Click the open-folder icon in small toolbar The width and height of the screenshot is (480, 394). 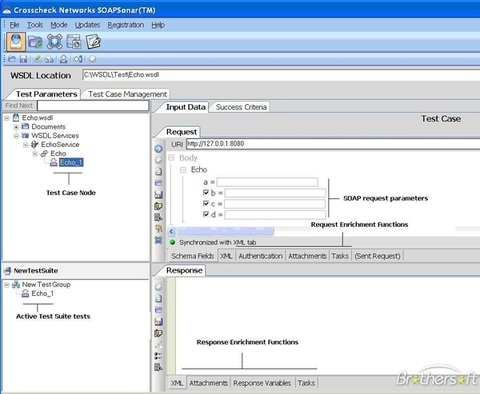pyautogui.click(x=12, y=59)
